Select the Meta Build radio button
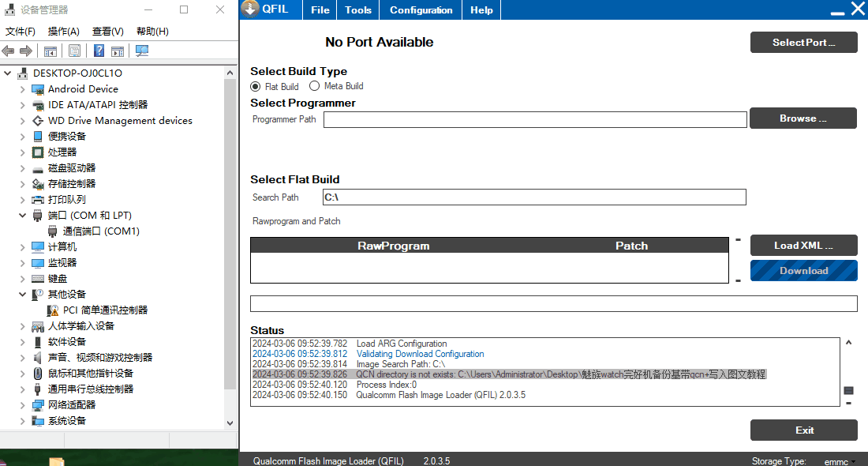The height and width of the screenshot is (466, 868). (314, 86)
